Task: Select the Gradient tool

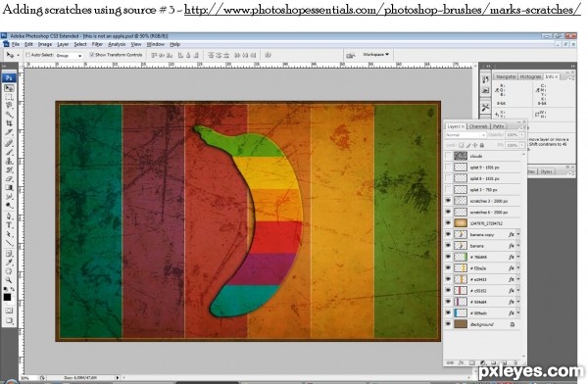Action: coord(9,187)
